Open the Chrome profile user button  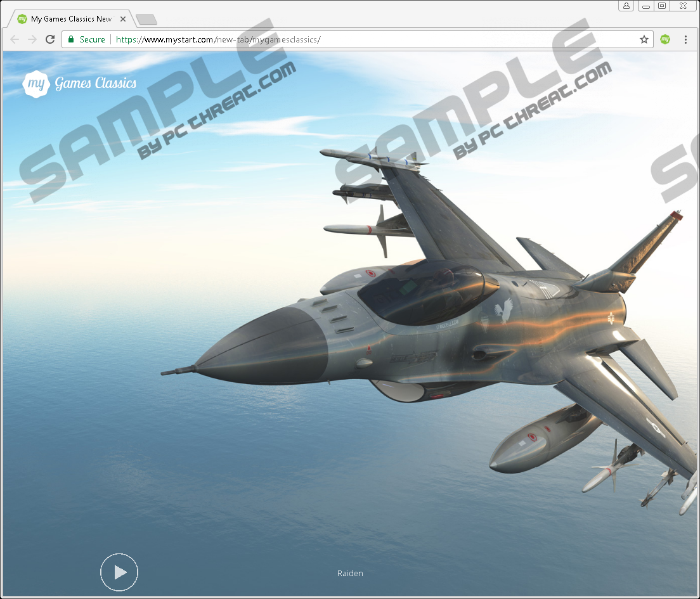(626, 6)
